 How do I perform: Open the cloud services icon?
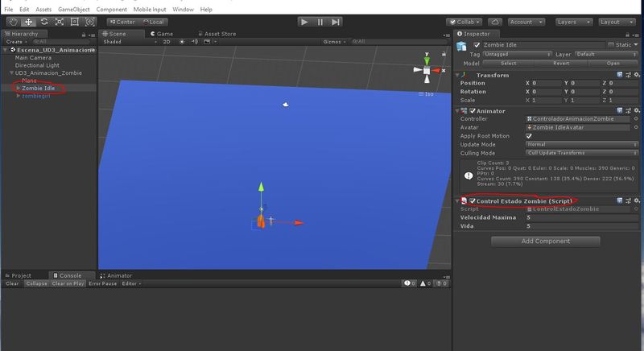[495, 23]
